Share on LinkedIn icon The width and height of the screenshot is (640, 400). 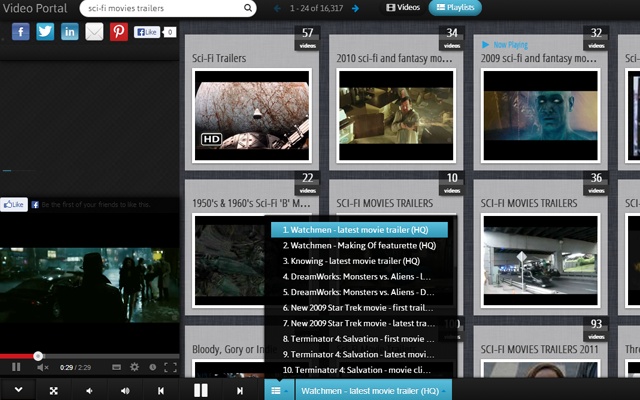pos(70,32)
